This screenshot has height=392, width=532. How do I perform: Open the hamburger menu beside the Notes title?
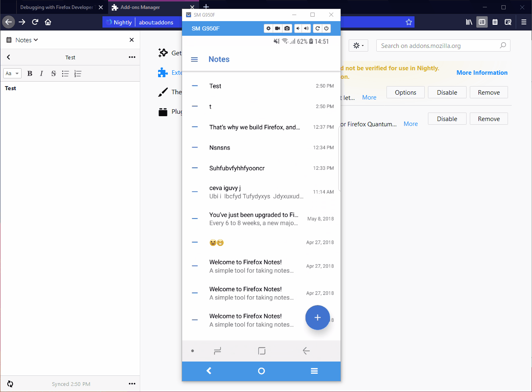pyautogui.click(x=194, y=60)
